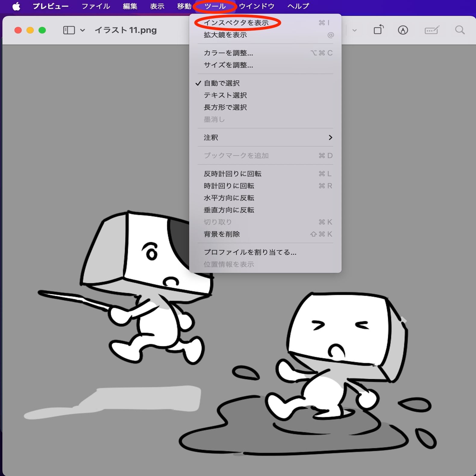Click the form filling toolbar icon
476x476 pixels.
point(432,30)
